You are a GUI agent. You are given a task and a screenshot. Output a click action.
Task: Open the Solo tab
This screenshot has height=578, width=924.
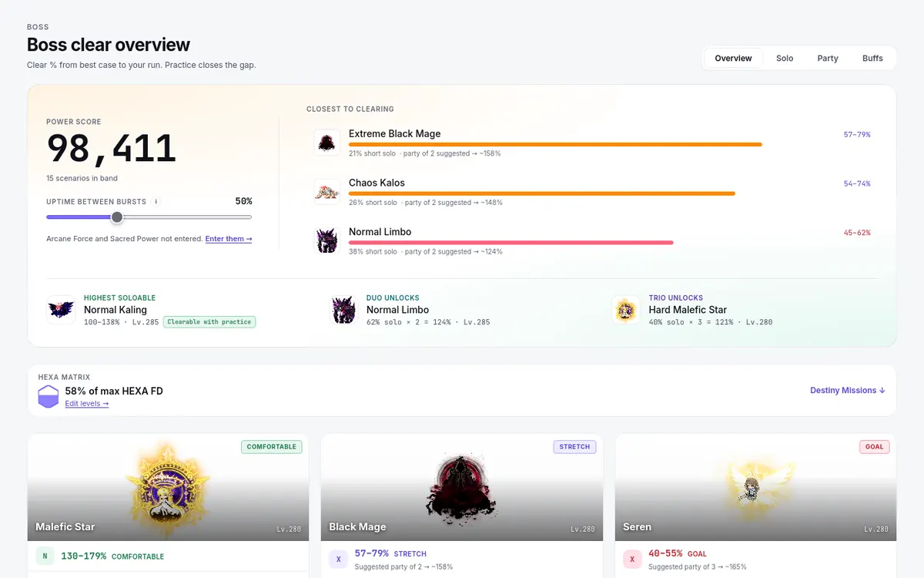pos(785,58)
